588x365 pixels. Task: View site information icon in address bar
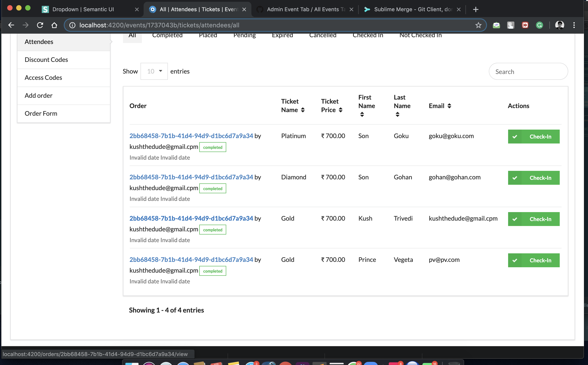72,25
